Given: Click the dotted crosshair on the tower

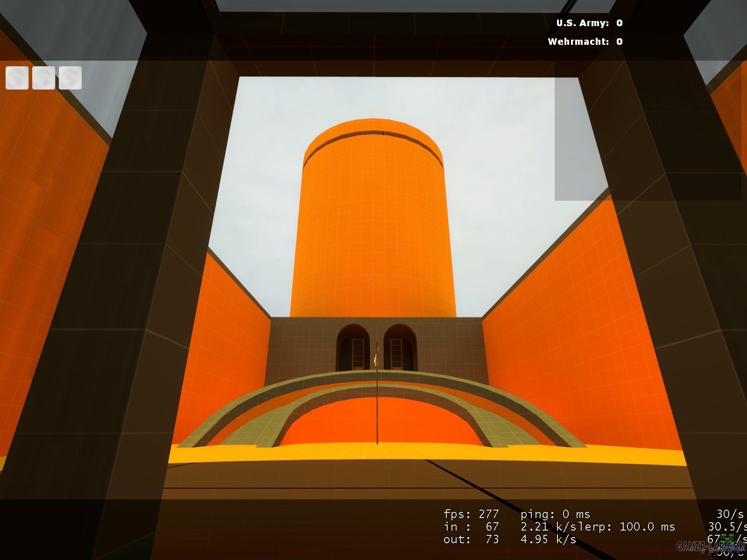Looking at the screenshot, I should tap(373, 280).
